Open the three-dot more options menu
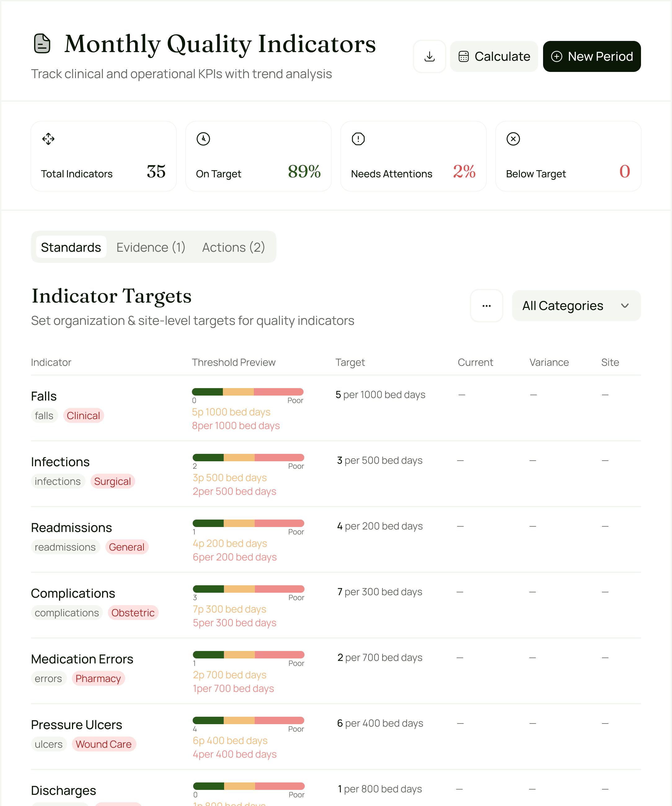The image size is (672, 806). [x=486, y=306]
